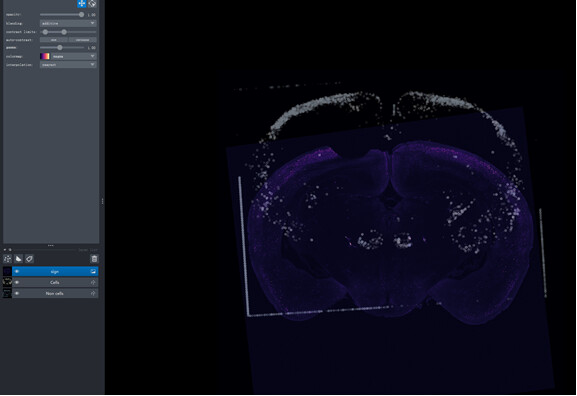Add a new points layer
This screenshot has width=577, height=396.
point(8,259)
